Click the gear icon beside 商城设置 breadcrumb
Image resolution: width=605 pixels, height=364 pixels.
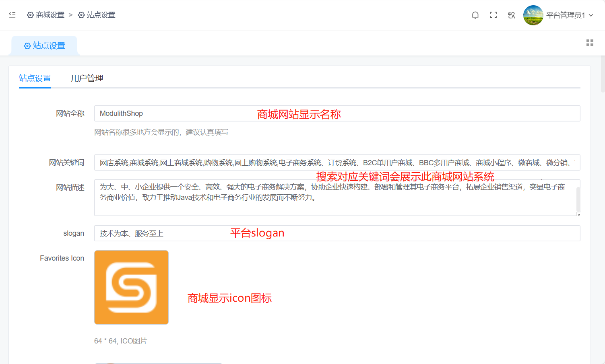pos(30,15)
